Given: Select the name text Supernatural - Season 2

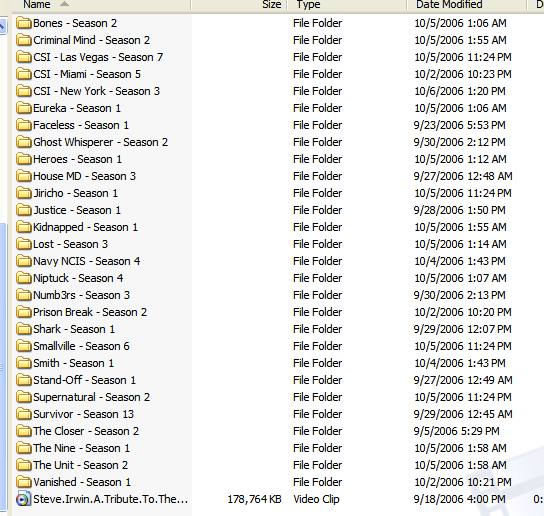Looking at the screenshot, I should click(92, 397).
